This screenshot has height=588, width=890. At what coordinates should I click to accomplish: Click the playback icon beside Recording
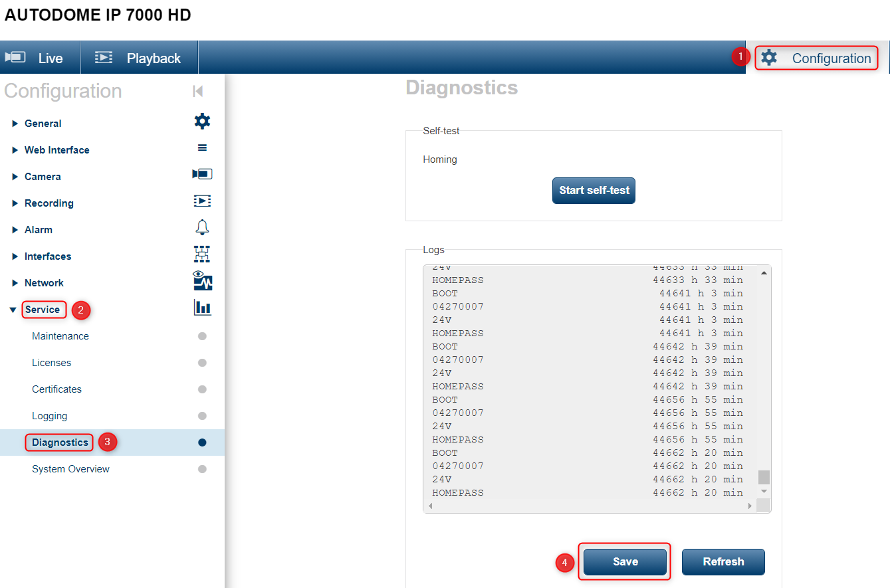202,201
